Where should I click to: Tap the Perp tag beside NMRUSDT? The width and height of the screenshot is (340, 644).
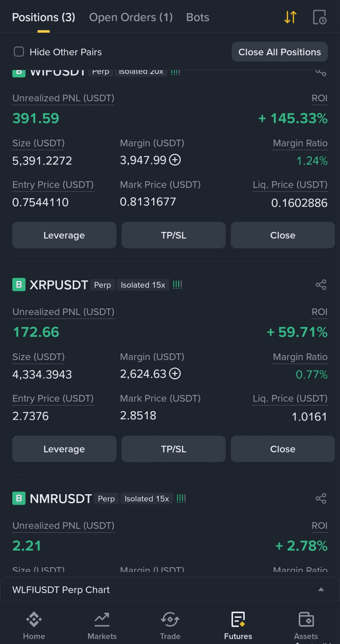coord(106,499)
